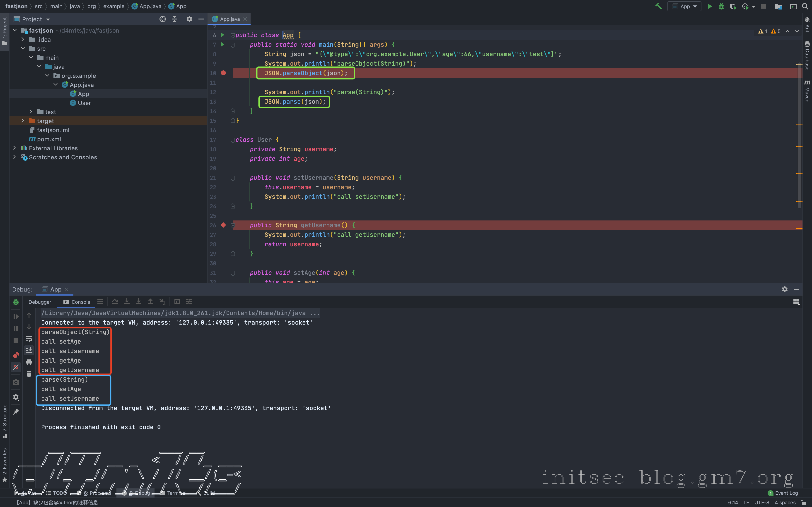812x507 pixels.
Task: Switch to the Debugger tab
Action: pos(40,302)
